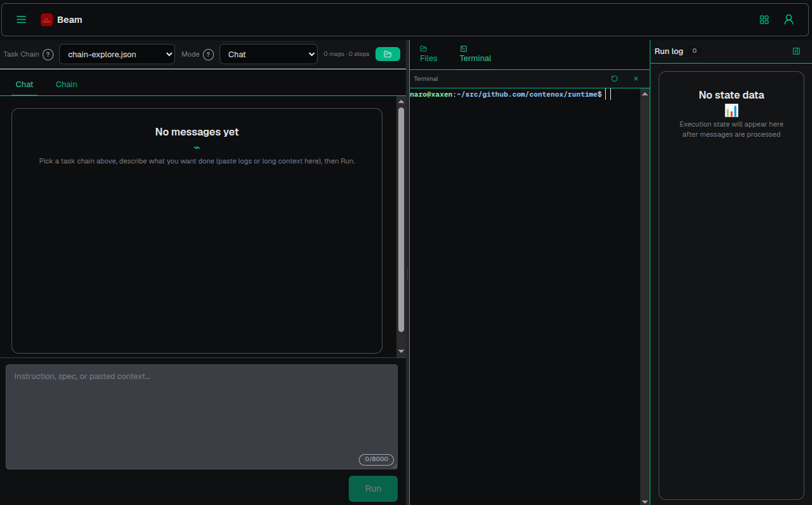Click the Mode help icon
Image resolution: width=812 pixels, height=505 pixels.
(x=209, y=54)
